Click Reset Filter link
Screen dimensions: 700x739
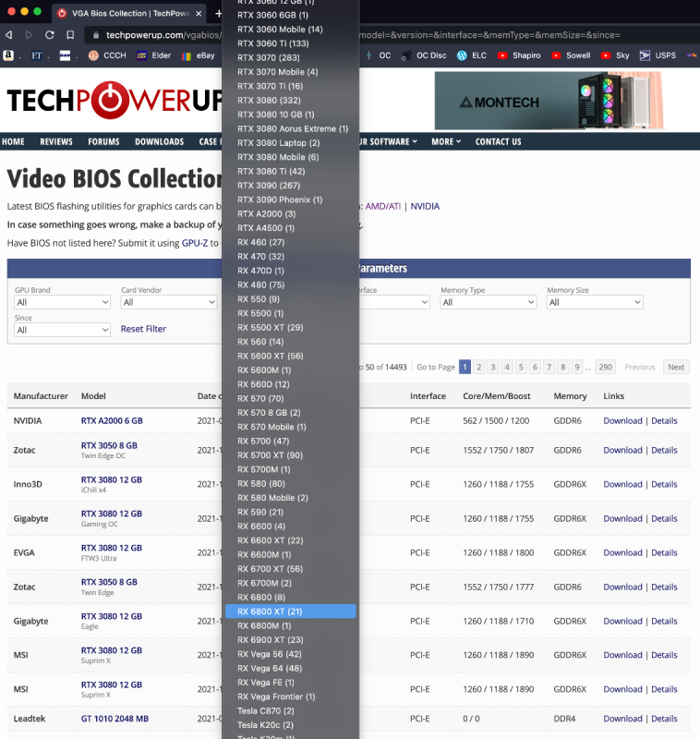(x=143, y=329)
